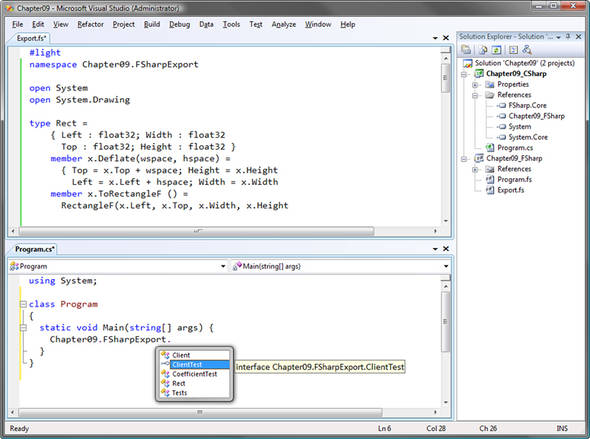Screen dimensions: 590x439
Task: Toggle the Solution Explorer auto-hide pin
Action: click(568, 36)
